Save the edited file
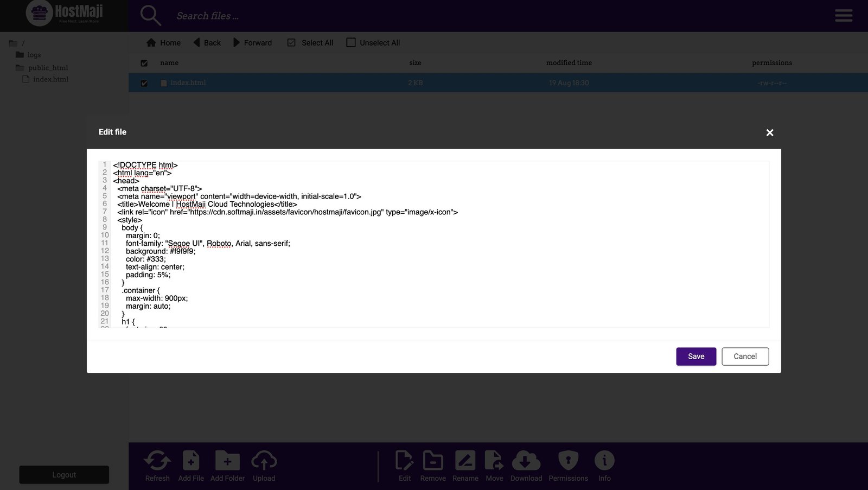Viewport: 868px width, 490px height. click(x=696, y=357)
